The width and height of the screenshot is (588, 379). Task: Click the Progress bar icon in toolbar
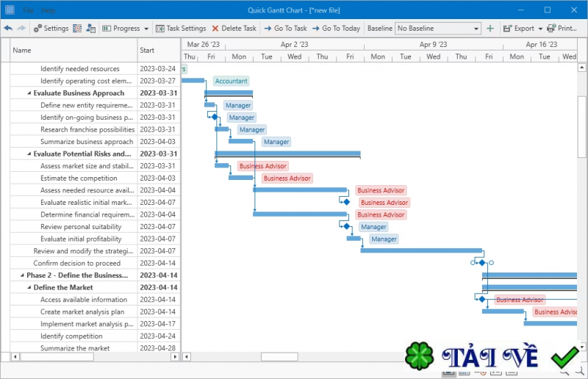point(107,29)
